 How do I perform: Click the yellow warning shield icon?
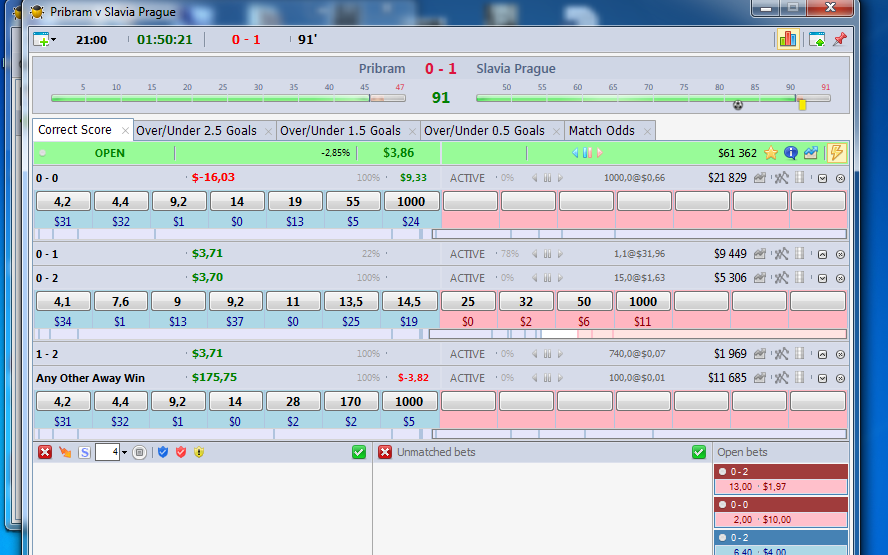[x=199, y=452]
